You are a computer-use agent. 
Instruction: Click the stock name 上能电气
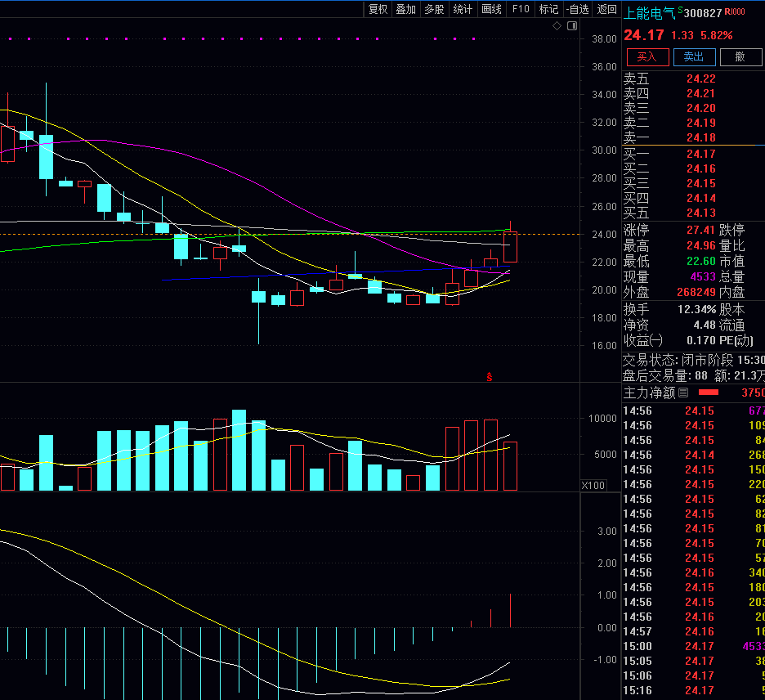pos(650,13)
